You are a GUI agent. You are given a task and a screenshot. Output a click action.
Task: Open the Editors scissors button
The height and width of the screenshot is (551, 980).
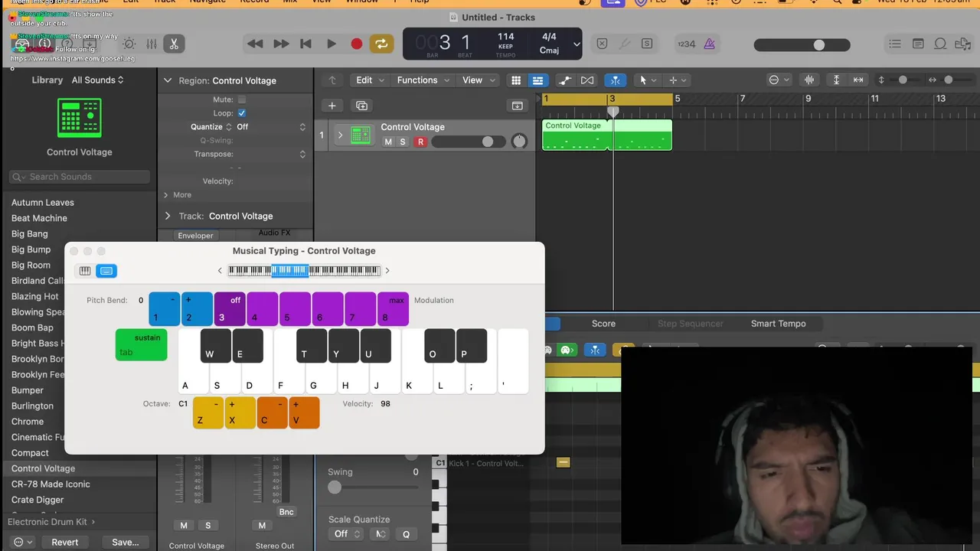click(x=174, y=44)
